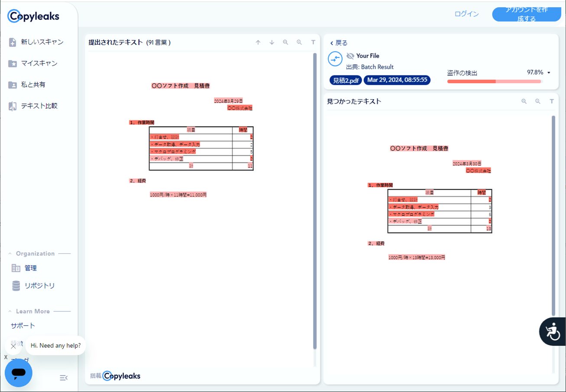The width and height of the screenshot is (566, 392).
Task: Switch 見つかったテキスト panel to text view
Action: 552,101
